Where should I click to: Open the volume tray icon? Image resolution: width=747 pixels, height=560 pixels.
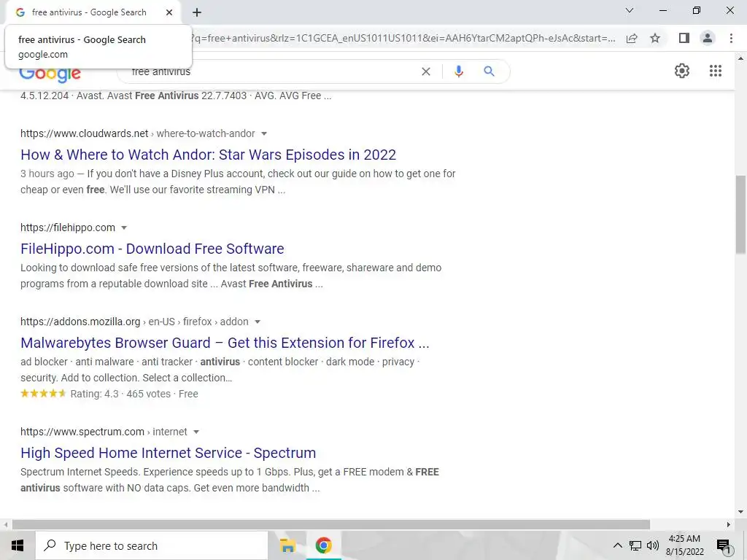[x=653, y=545]
